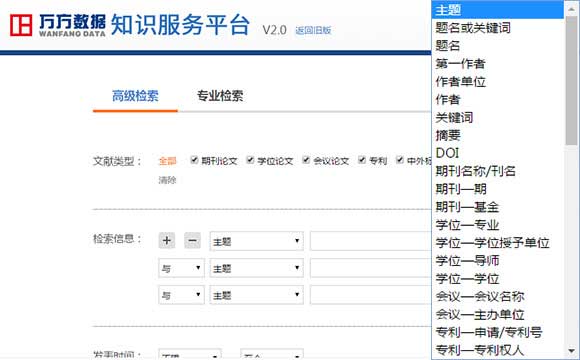Click the first search keyword input field
Screen dimensions: 580x360
tap(371, 241)
